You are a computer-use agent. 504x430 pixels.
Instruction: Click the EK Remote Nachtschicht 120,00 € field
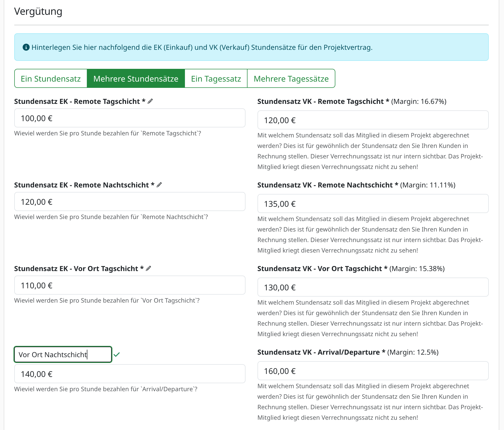[130, 202]
